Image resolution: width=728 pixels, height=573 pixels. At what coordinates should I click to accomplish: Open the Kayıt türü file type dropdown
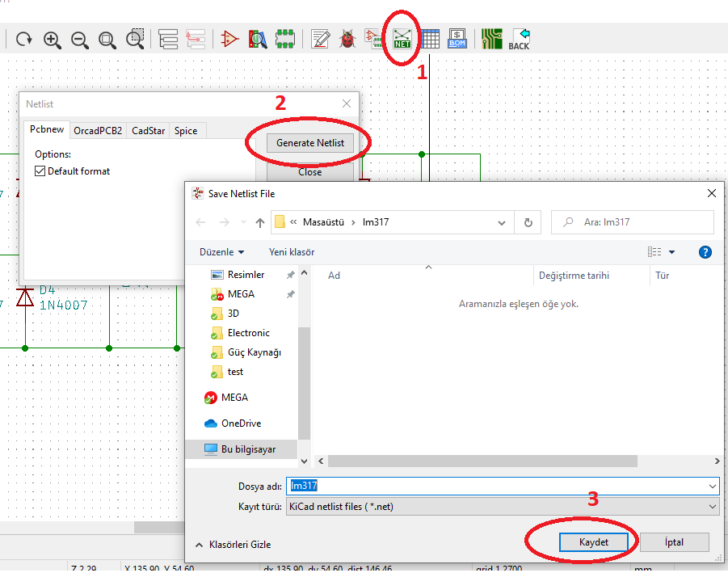pyautogui.click(x=711, y=507)
